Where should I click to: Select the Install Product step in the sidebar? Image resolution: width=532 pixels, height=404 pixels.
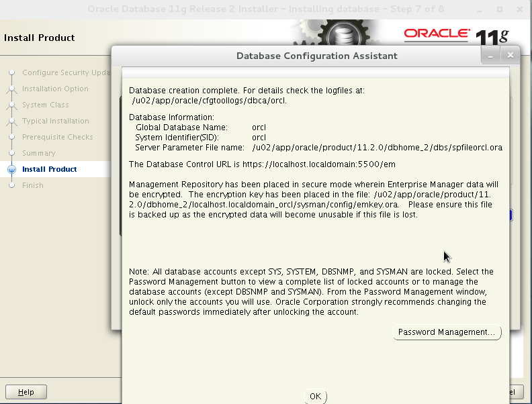pyautogui.click(x=50, y=169)
